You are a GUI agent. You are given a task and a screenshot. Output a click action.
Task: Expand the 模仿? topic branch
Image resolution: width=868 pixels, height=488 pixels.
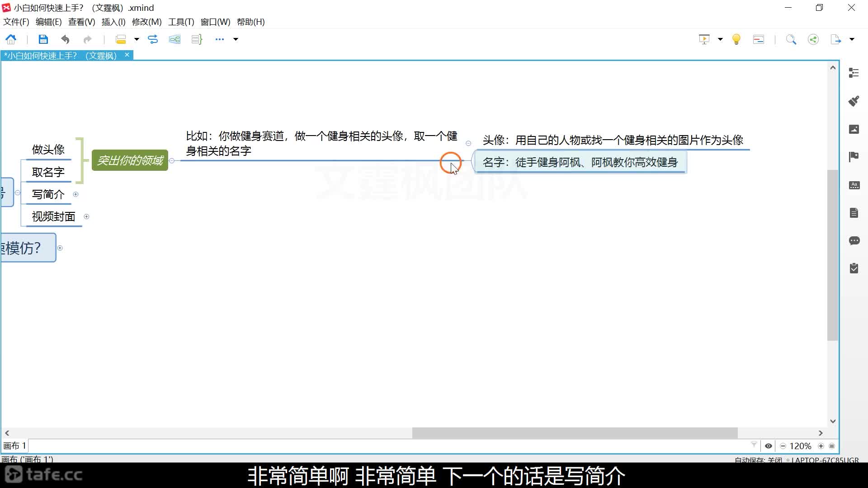coord(60,248)
